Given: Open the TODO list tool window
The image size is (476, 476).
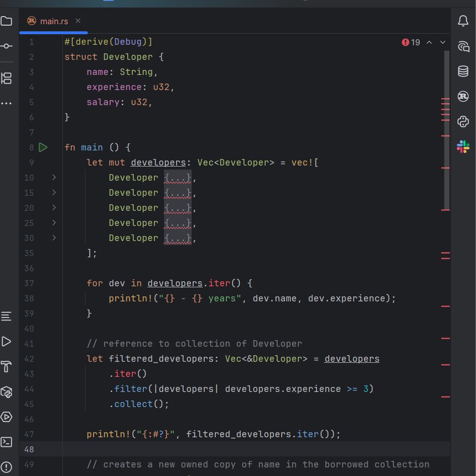Looking at the screenshot, I should 7,316.
